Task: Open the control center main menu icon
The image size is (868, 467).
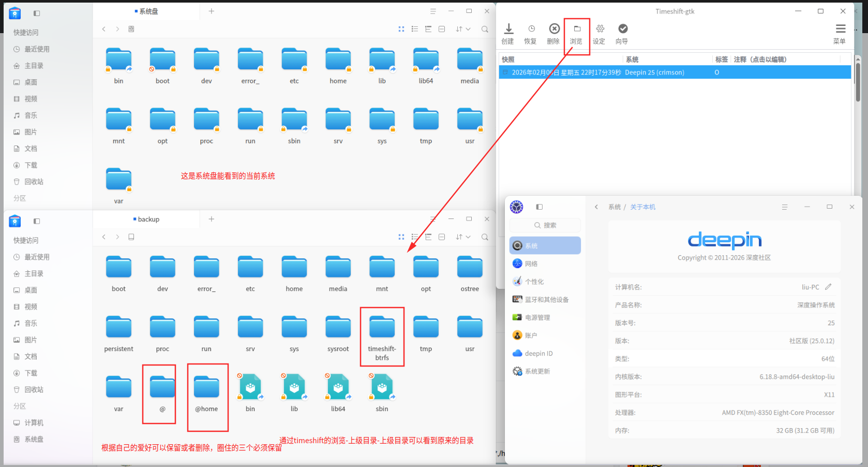Action: pos(785,207)
